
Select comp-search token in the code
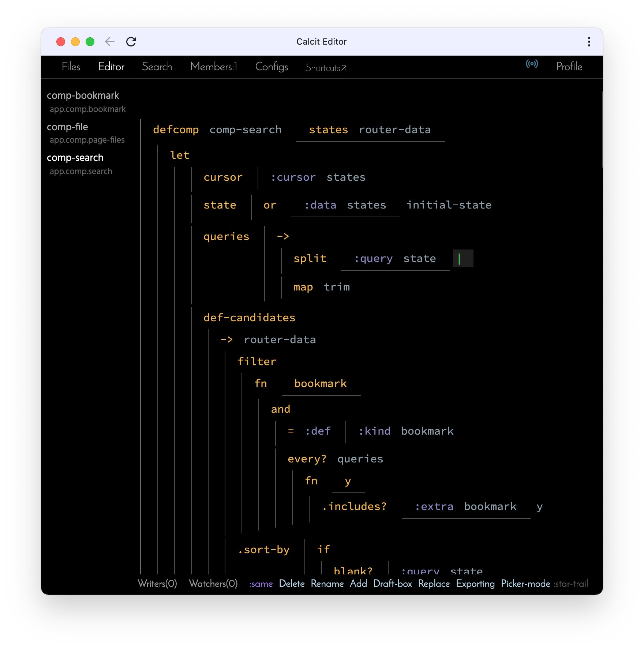tap(246, 130)
